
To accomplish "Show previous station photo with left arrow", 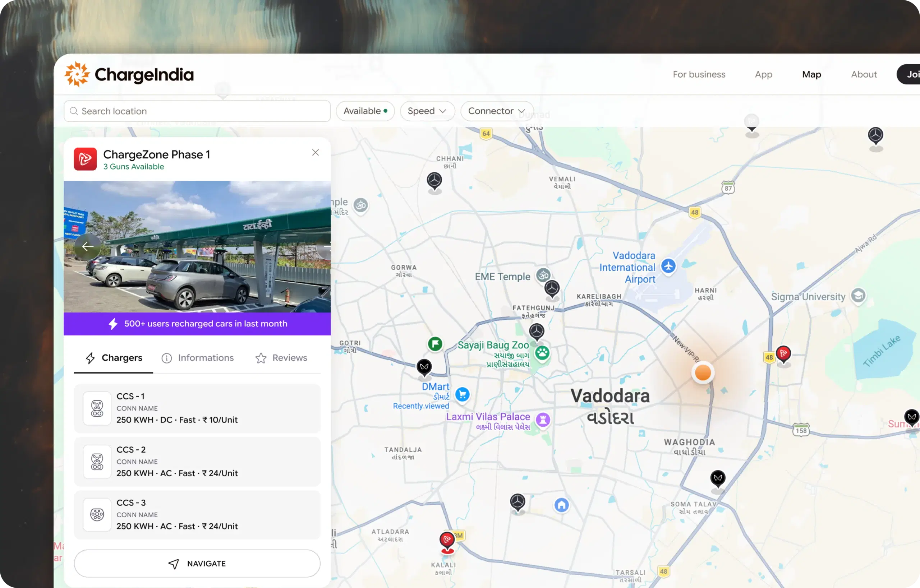I will (x=88, y=247).
